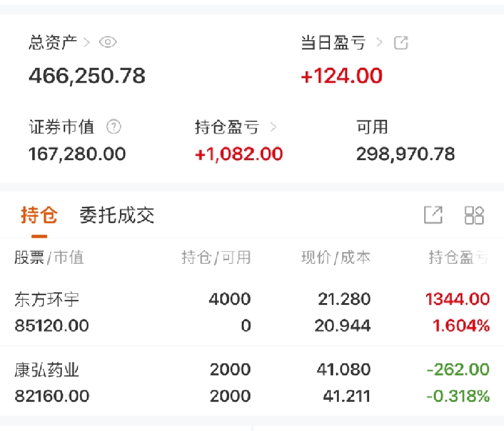Tap 东方环宇 profit 1344.00 value

(457, 299)
